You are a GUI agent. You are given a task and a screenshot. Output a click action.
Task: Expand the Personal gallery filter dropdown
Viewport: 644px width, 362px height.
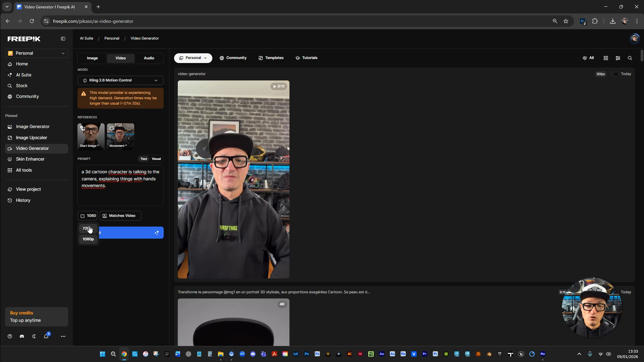[193, 58]
